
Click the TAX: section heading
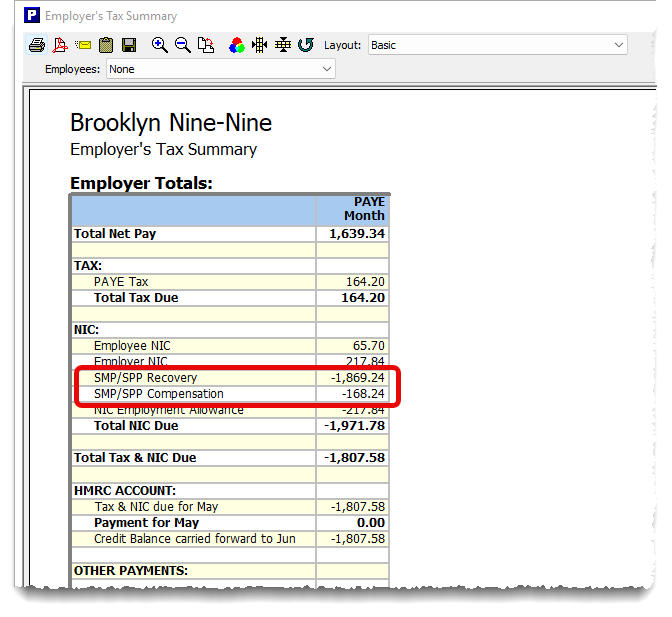click(x=87, y=266)
